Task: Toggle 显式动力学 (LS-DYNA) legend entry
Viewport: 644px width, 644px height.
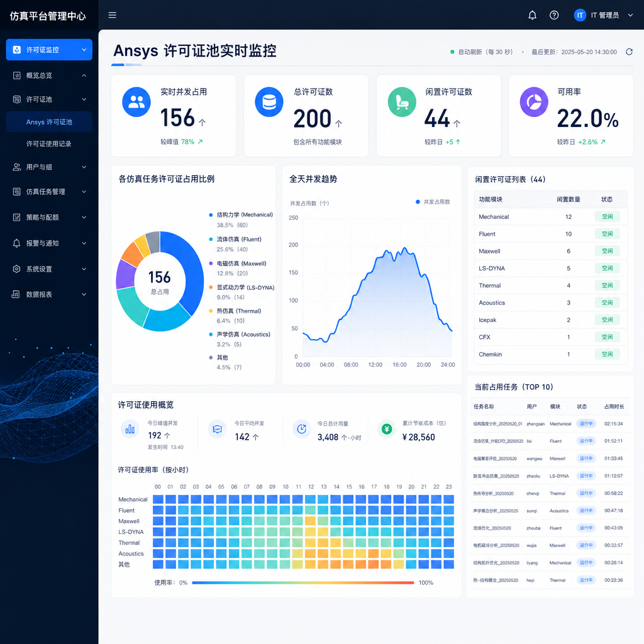Action: tap(241, 287)
